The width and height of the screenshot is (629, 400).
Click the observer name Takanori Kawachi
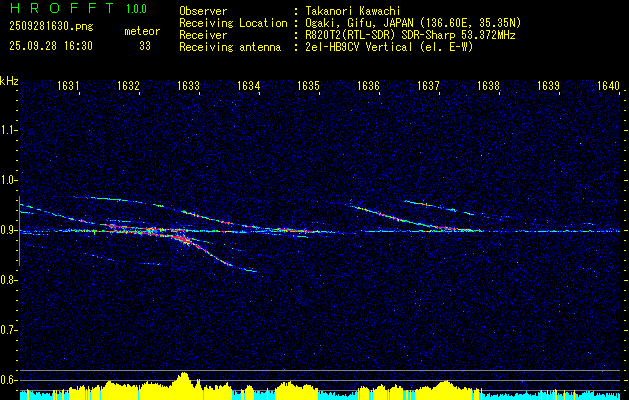[x=353, y=11]
